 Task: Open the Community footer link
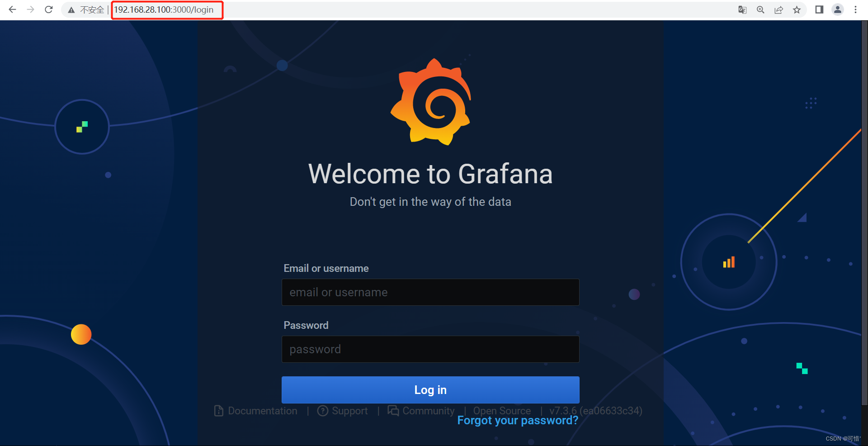pos(429,411)
